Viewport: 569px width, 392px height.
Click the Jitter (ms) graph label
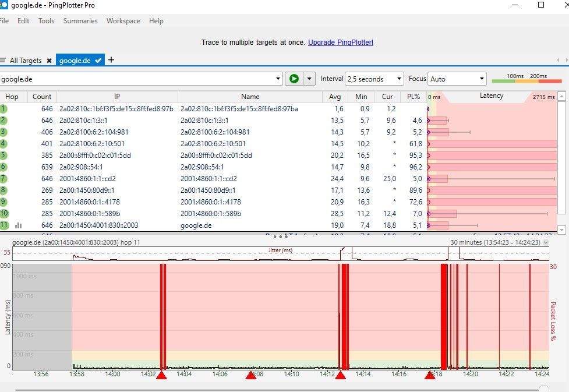coord(280,250)
